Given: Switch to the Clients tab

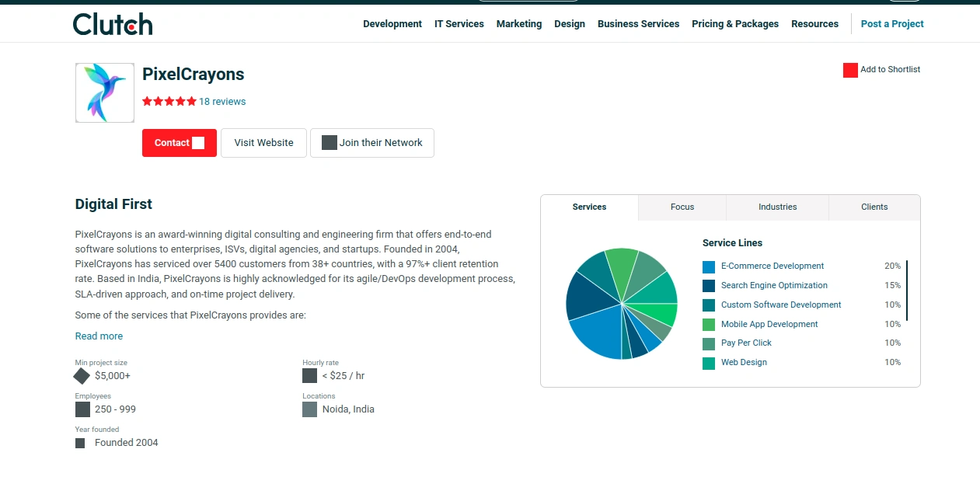Looking at the screenshot, I should [x=874, y=207].
